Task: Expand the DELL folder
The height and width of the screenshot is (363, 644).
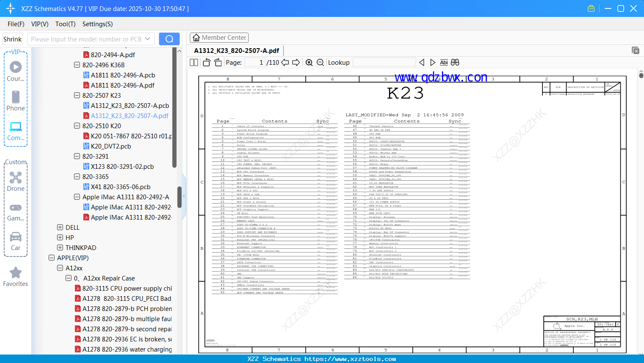Action: coord(60,228)
